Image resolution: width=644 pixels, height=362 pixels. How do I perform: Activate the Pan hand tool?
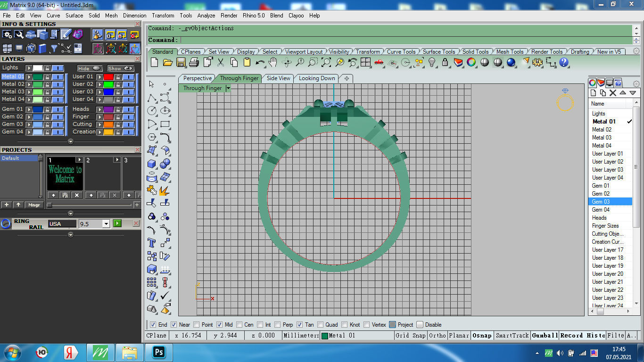(273, 62)
